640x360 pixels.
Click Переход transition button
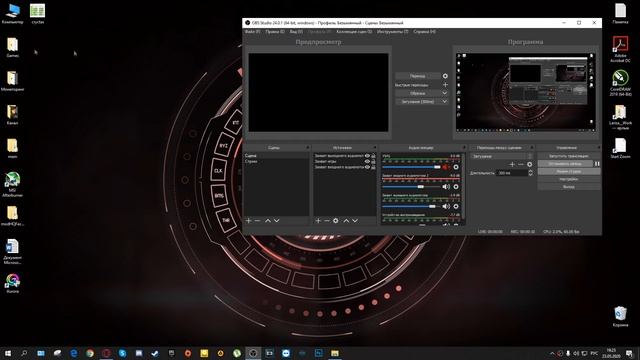pyautogui.click(x=418, y=76)
